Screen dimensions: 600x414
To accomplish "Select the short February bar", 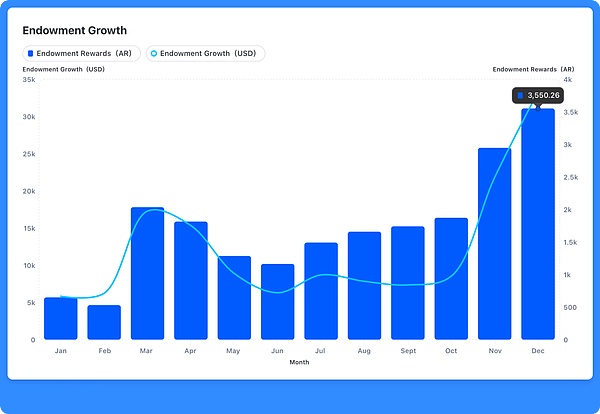I will coord(104,322).
